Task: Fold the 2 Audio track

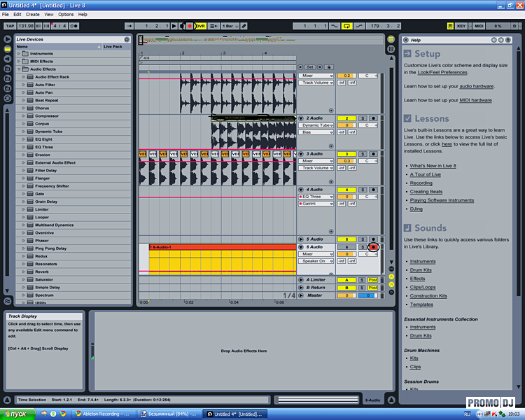Action: [x=301, y=118]
